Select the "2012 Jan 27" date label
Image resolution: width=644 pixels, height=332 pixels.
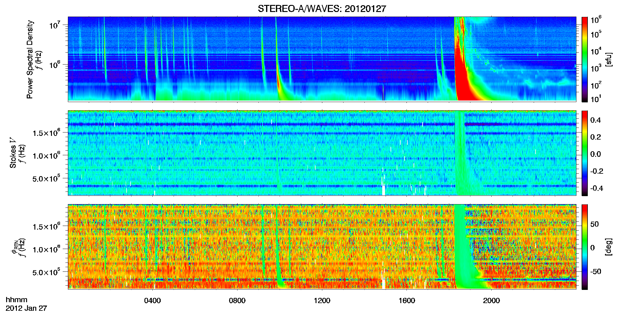(26, 308)
